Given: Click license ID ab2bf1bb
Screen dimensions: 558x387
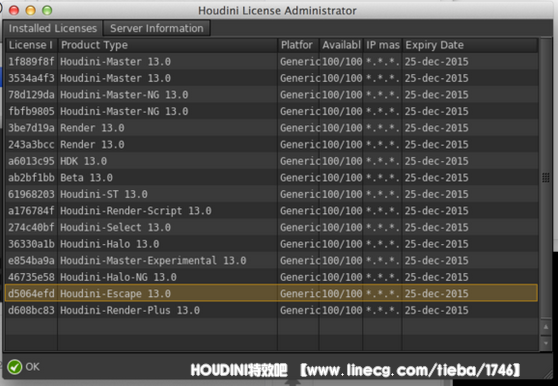Looking at the screenshot, I should pyautogui.click(x=31, y=178).
